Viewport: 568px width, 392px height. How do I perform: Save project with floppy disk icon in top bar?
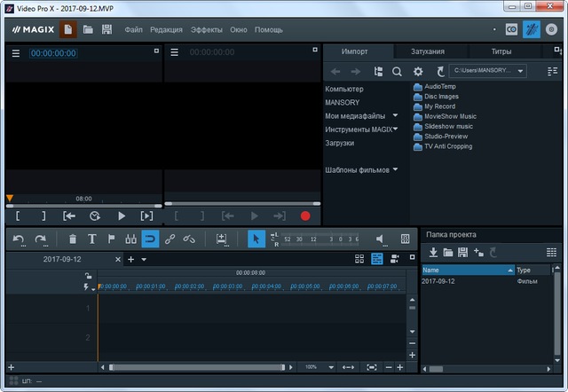(106, 29)
